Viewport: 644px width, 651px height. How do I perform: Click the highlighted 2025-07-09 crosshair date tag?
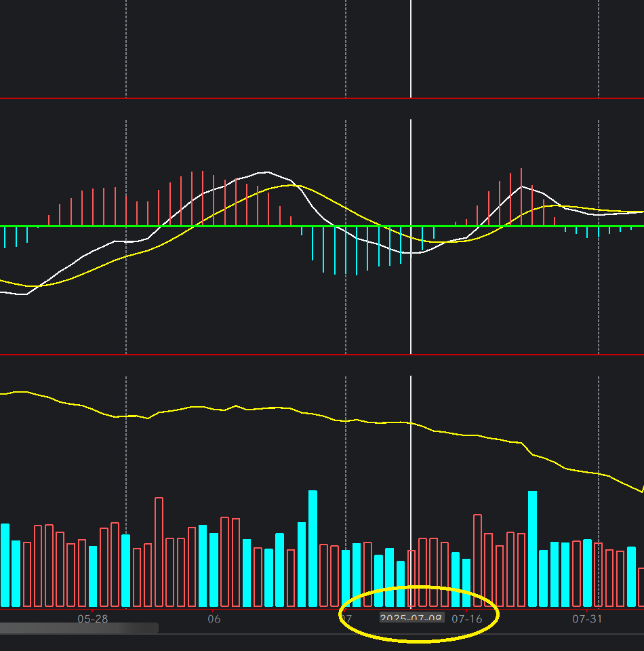[x=411, y=618]
